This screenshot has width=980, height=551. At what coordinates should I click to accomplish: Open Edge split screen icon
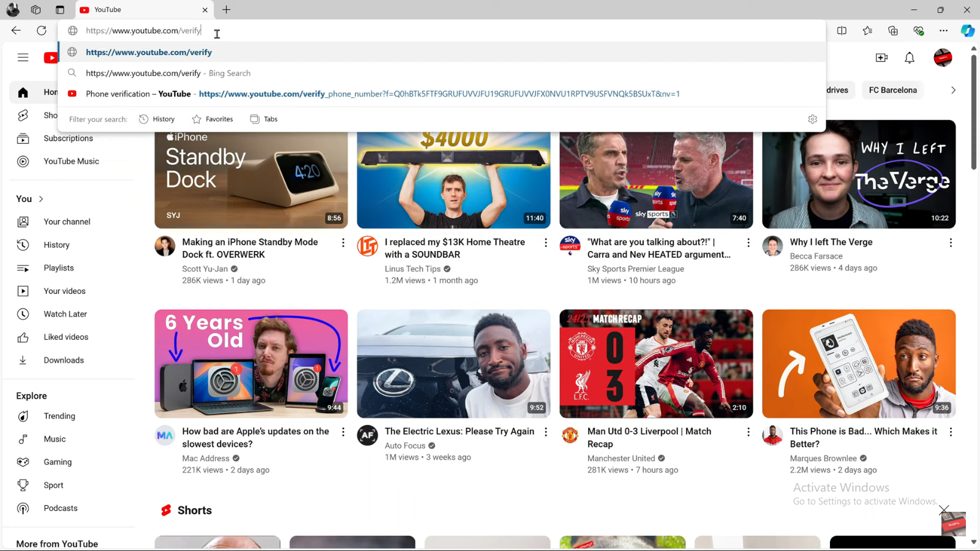pyautogui.click(x=842, y=31)
